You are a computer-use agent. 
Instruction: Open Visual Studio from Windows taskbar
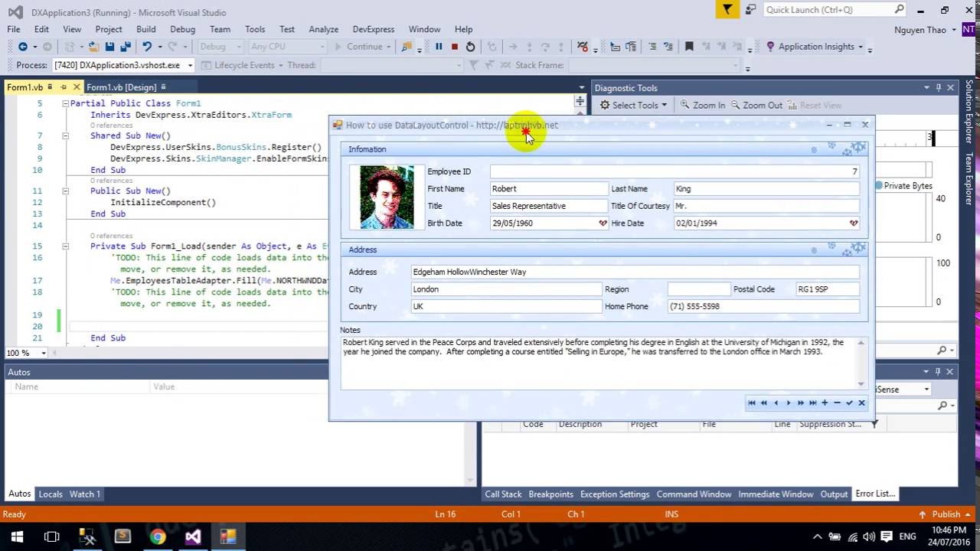click(193, 536)
